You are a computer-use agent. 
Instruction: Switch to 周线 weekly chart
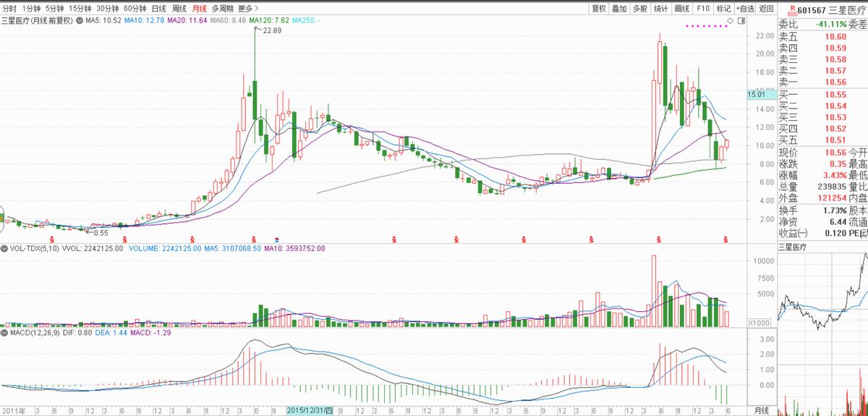pos(179,9)
